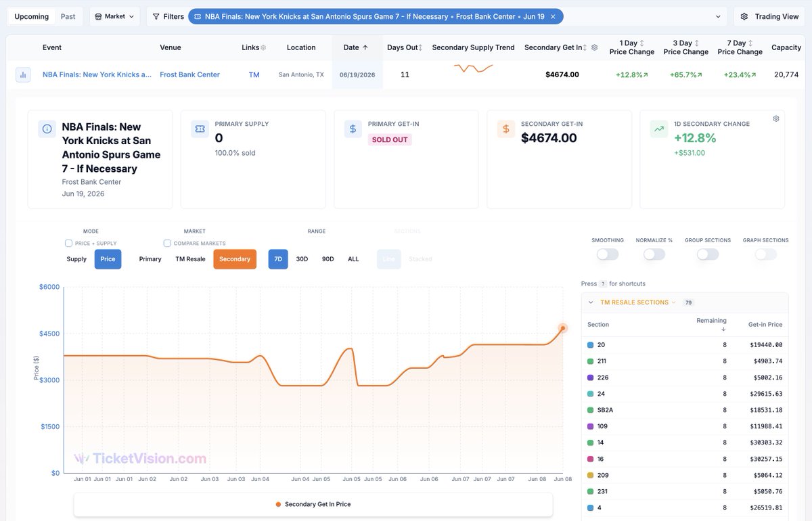Open TM Resale Sections dropdown arrow

pyautogui.click(x=675, y=302)
